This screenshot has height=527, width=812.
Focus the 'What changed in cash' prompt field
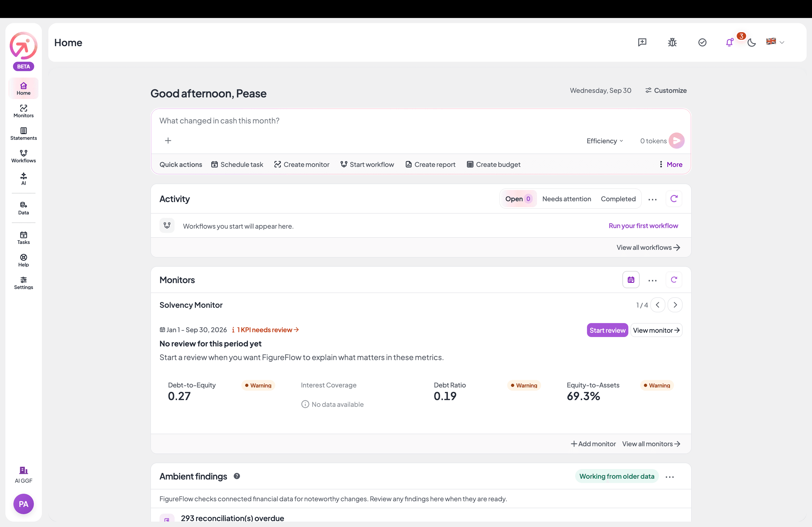421,121
